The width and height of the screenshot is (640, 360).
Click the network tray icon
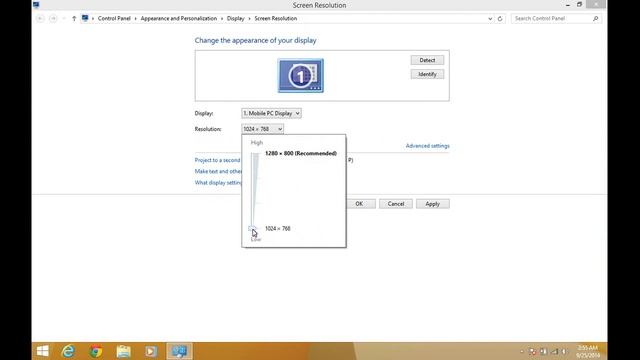click(x=554, y=351)
